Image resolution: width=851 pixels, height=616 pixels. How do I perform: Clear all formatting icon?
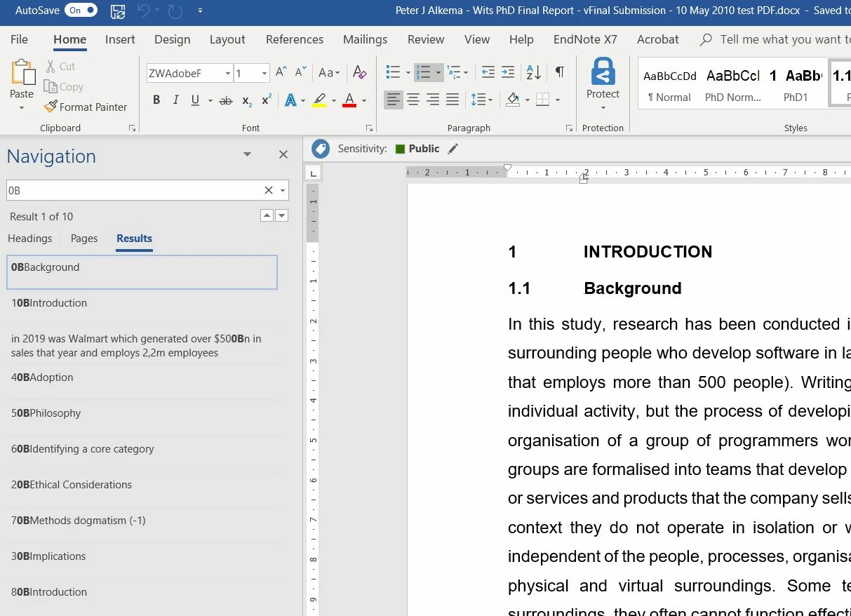click(359, 72)
